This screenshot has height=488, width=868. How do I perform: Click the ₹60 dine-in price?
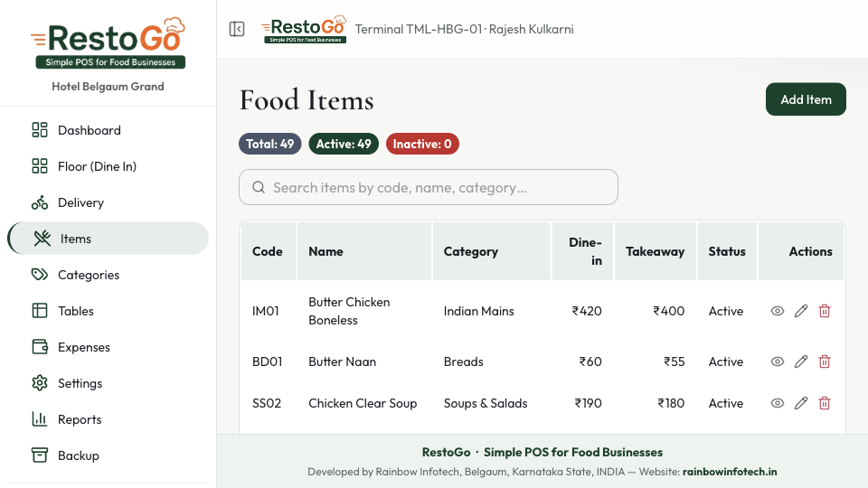[590, 361]
